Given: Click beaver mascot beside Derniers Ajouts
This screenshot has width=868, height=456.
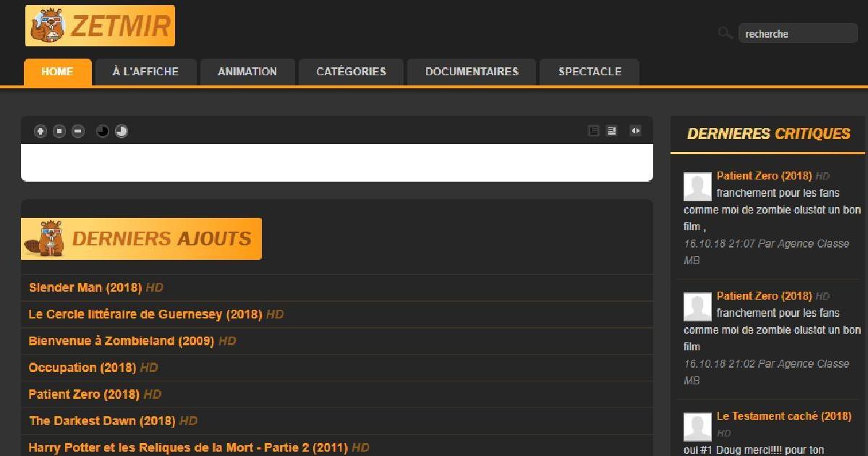Looking at the screenshot, I should [45, 238].
